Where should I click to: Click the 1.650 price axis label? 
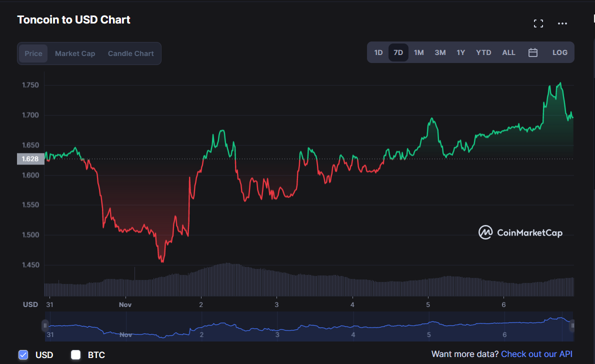30,145
